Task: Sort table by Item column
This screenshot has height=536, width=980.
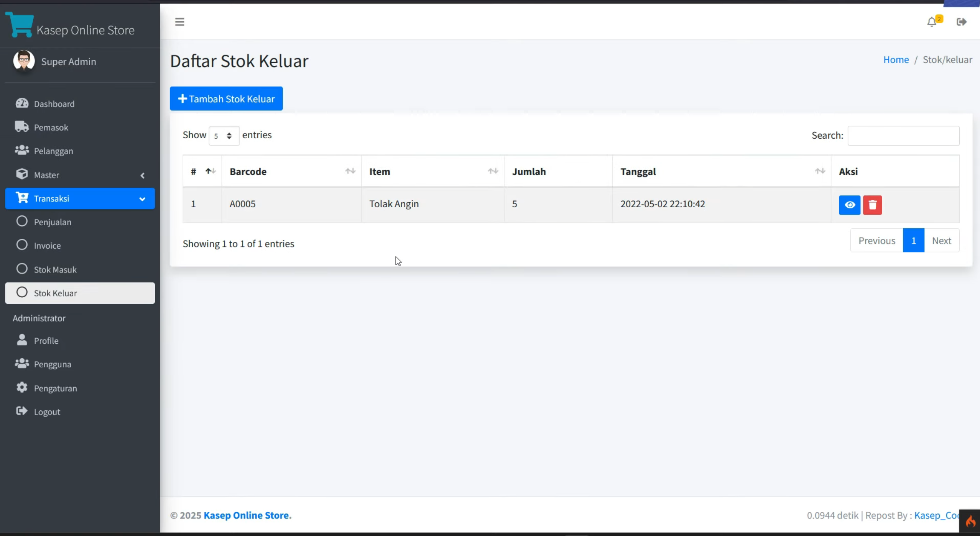Action: [432, 171]
